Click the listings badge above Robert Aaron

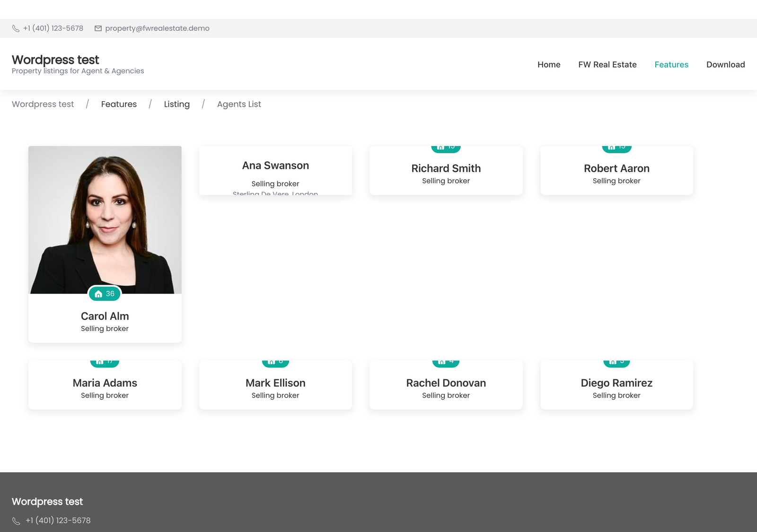pyautogui.click(x=616, y=149)
